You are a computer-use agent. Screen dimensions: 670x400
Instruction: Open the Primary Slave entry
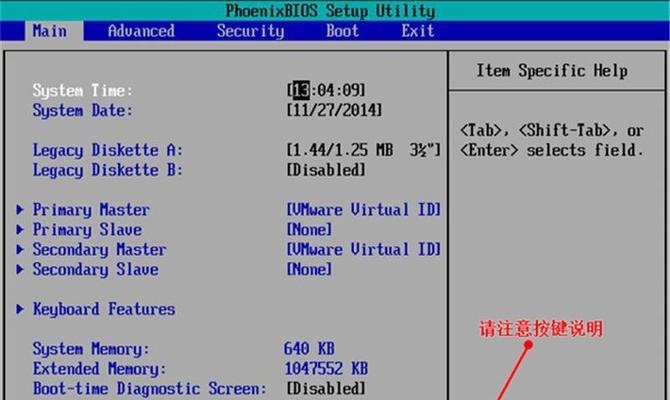87,229
